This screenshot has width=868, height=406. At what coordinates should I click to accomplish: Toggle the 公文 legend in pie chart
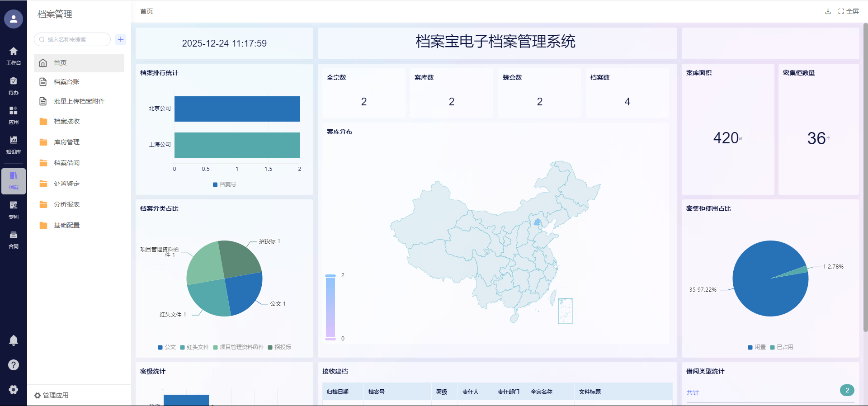click(x=166, y=347)
